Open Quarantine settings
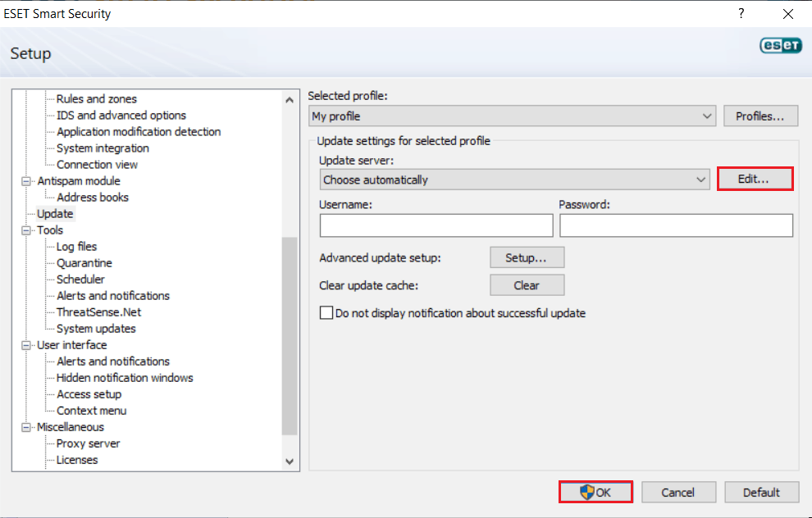This screenshot has height=518, width=812. pyautogui.click(x=84, y=263)
